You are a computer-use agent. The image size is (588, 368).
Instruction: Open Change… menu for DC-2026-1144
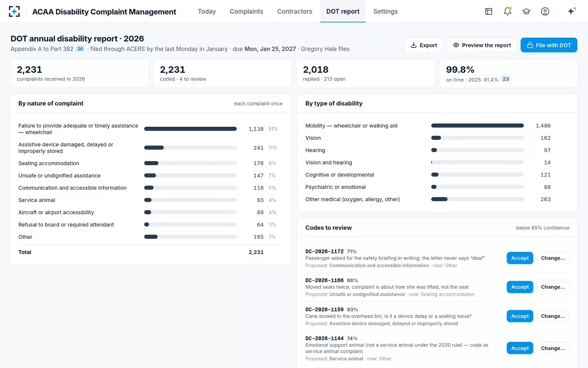point(553,348)
